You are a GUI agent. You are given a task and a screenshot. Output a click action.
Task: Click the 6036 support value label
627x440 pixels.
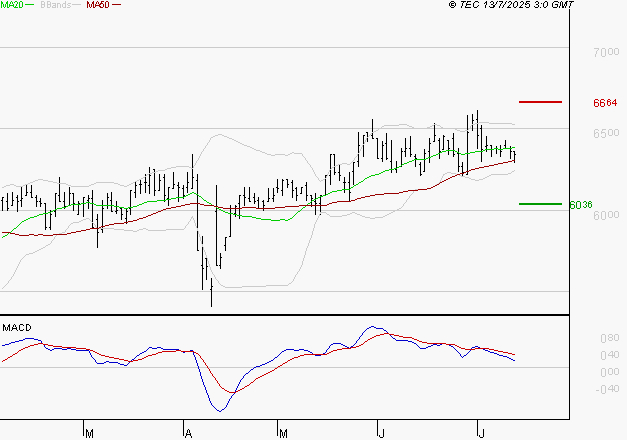[580, 205]
